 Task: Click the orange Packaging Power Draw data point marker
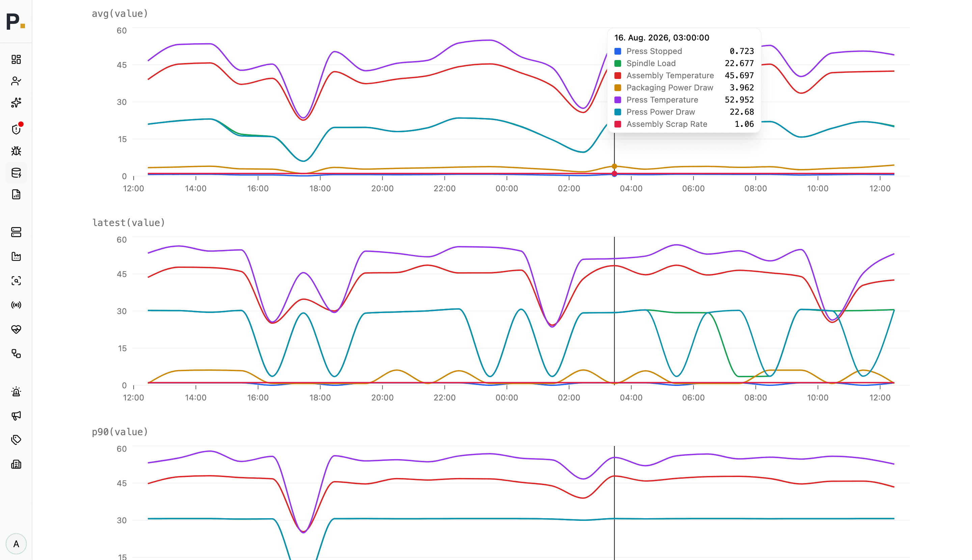(615, 167)
